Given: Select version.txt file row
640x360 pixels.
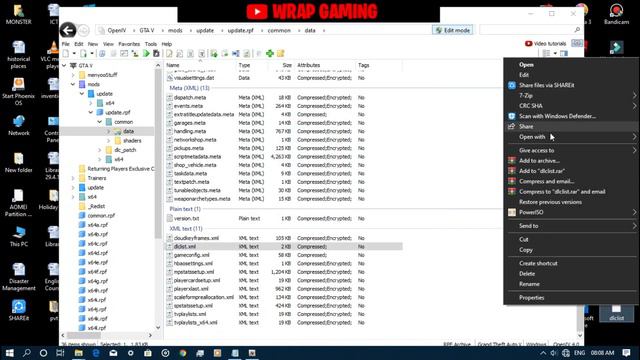Looking at the screenshot, I should click(284, 218).
